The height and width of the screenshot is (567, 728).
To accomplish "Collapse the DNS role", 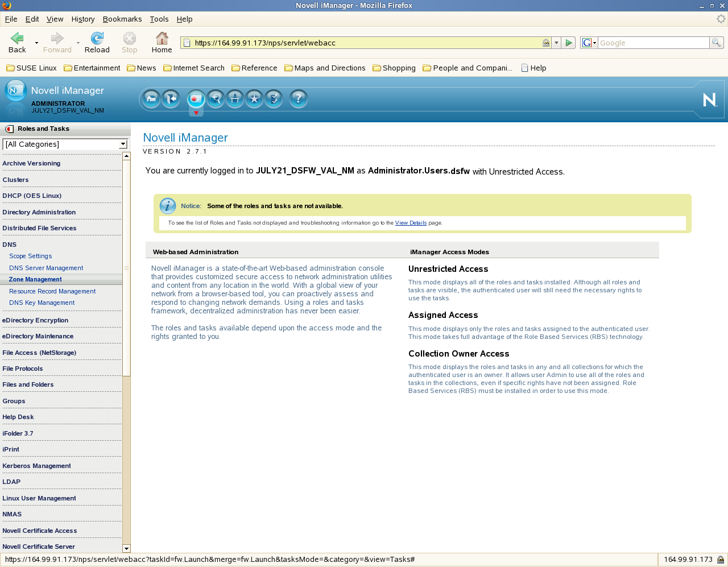I will 10,245.
